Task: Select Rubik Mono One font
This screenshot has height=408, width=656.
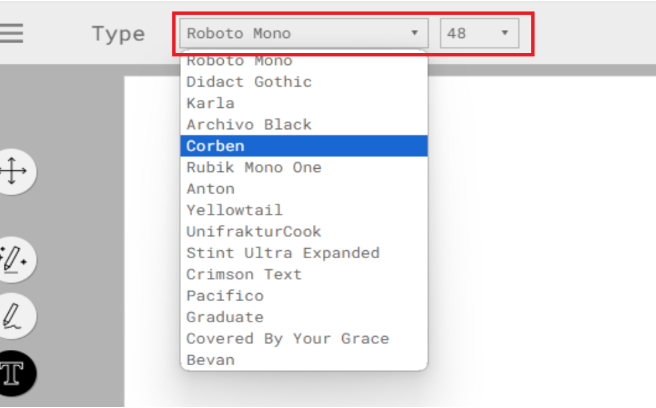Action: 254,167
